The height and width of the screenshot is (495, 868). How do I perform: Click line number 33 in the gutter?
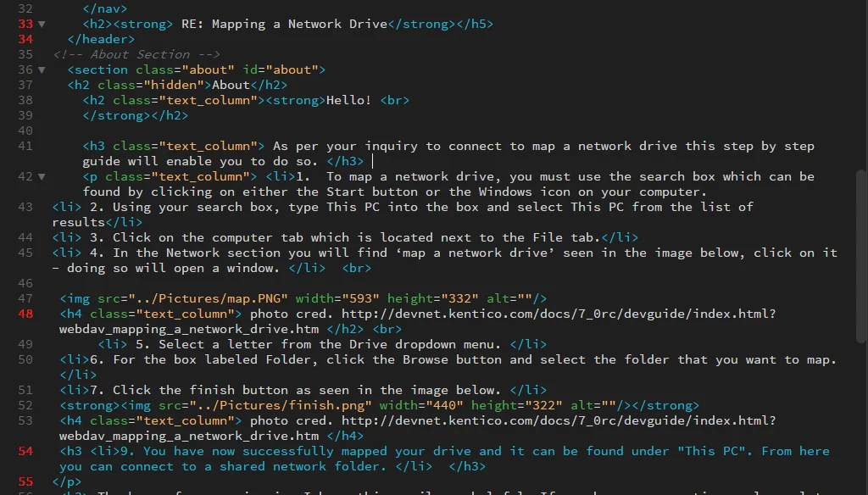25,24
